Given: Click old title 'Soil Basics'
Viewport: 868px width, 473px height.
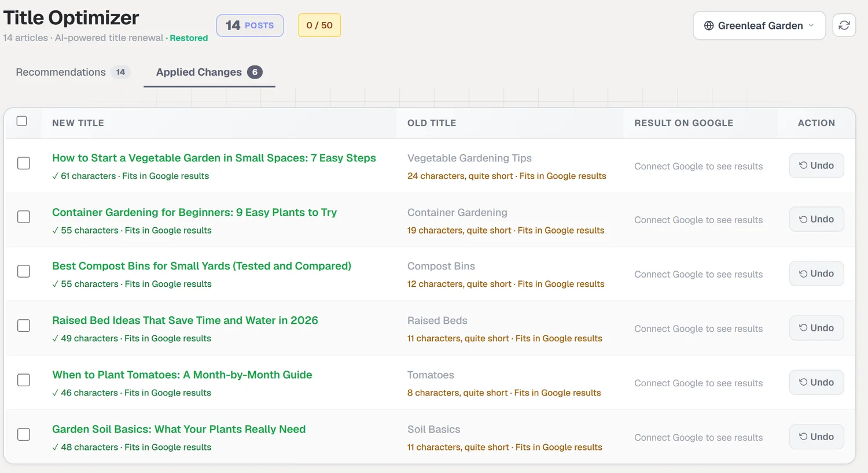Looking at the screenshot, I should (x=434, y=429).
